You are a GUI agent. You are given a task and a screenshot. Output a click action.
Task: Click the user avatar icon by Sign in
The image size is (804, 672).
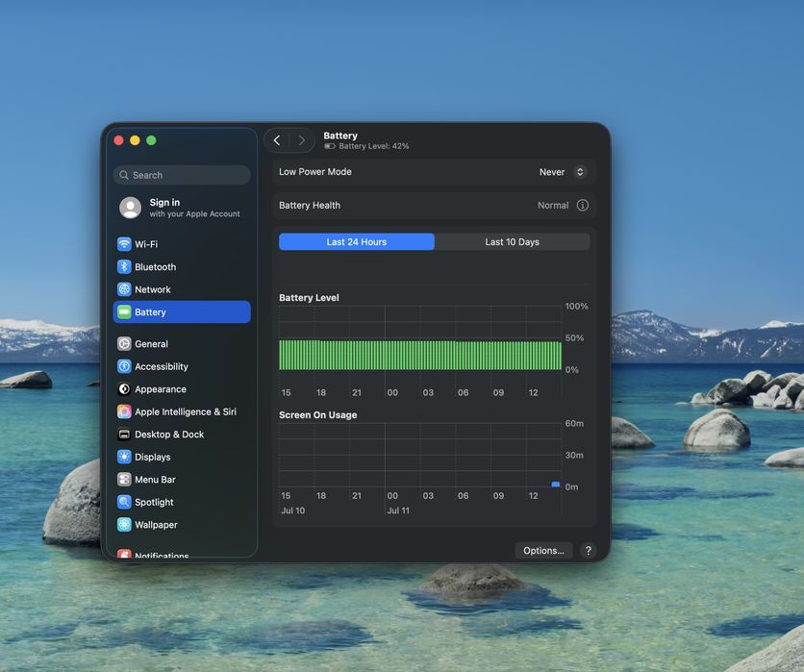click(x=130, y=208)
